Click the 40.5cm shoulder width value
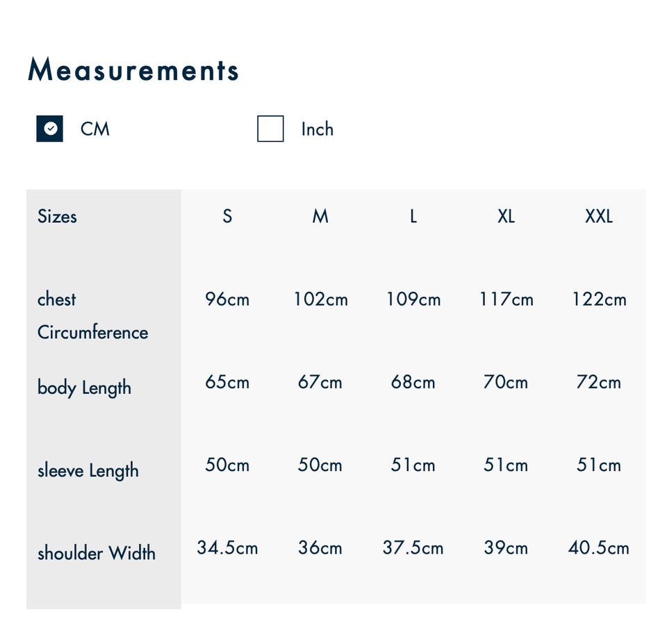Screen dimensions: 667x644 598,547
